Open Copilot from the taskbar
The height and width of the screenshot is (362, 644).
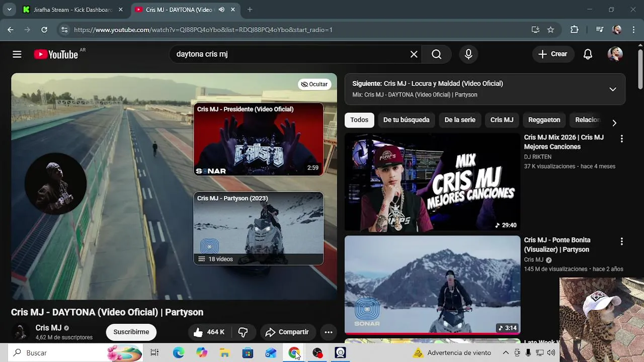tap(202, 353)
